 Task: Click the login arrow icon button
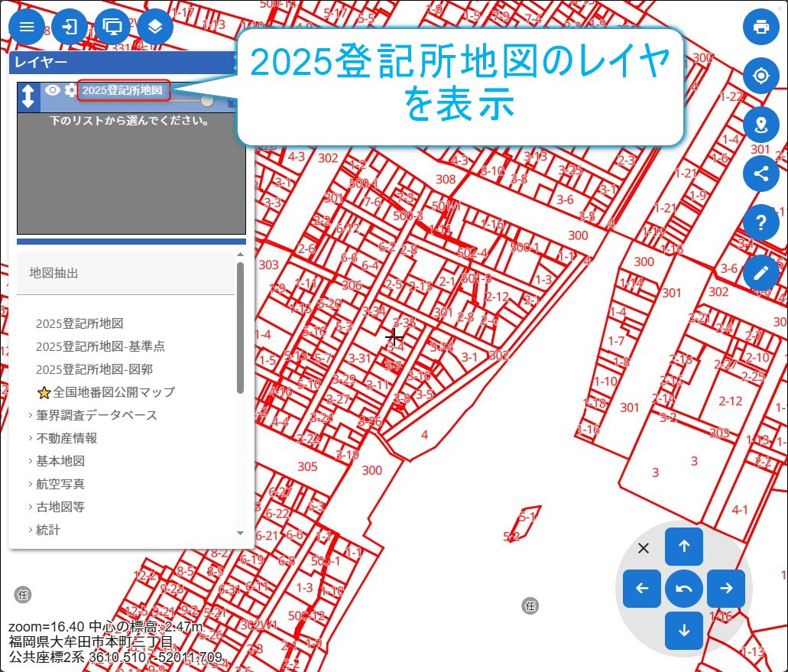pos(70,28)
